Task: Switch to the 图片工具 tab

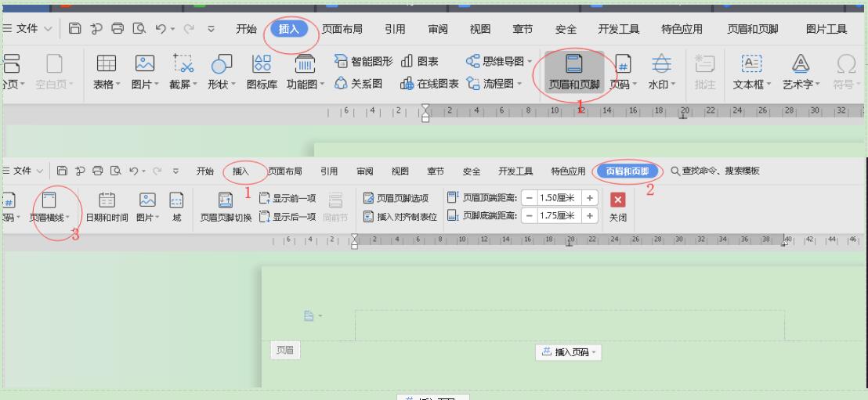Action: click(826, 29)
